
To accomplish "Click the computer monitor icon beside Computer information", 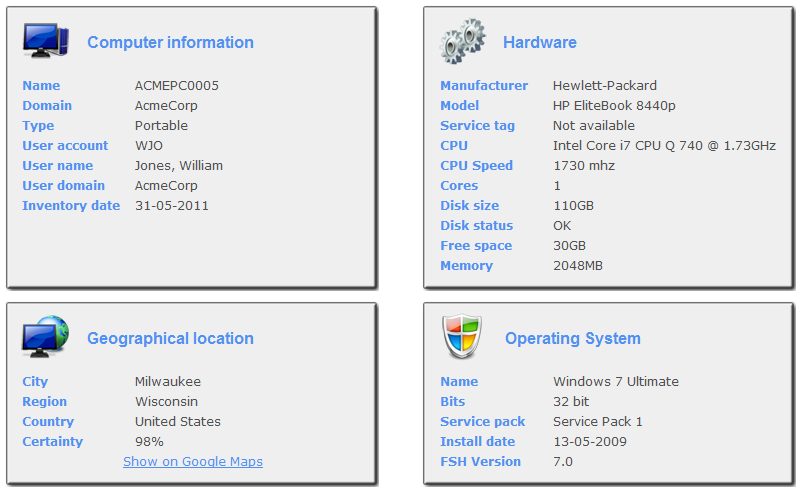I will 46,40.
